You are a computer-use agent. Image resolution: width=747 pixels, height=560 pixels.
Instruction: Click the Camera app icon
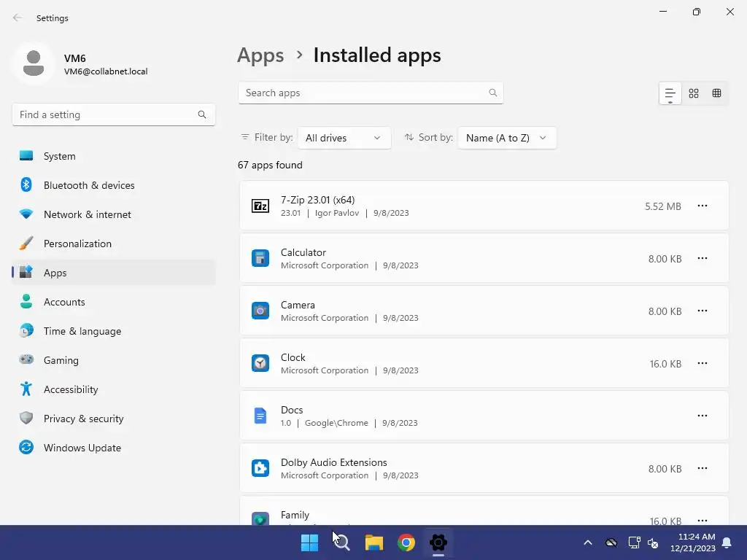[260, 311]
